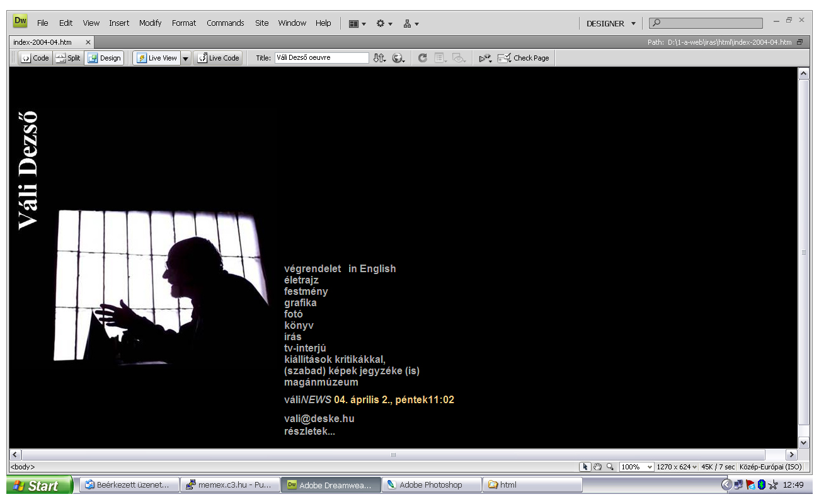Click the életrajz link

(x=301, y=280)
